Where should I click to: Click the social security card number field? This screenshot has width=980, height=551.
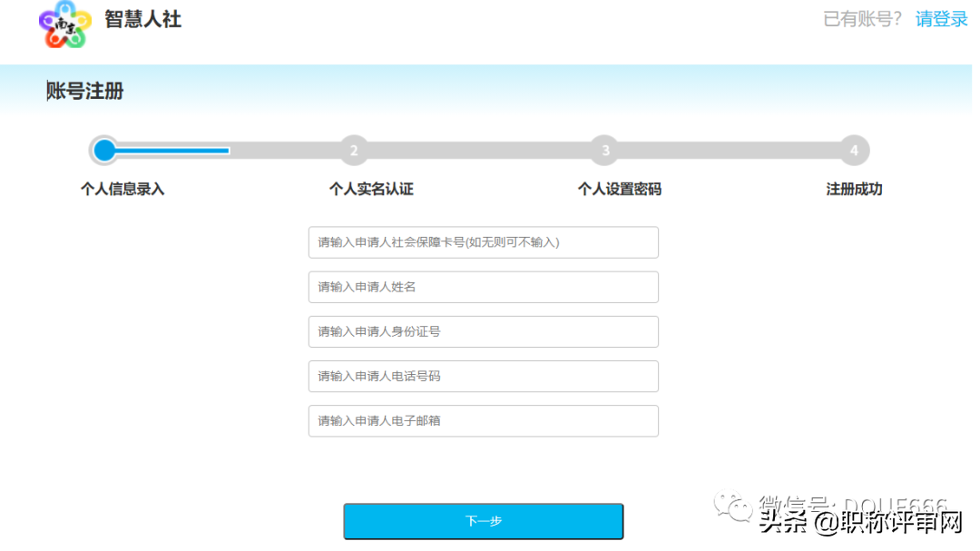483,242
